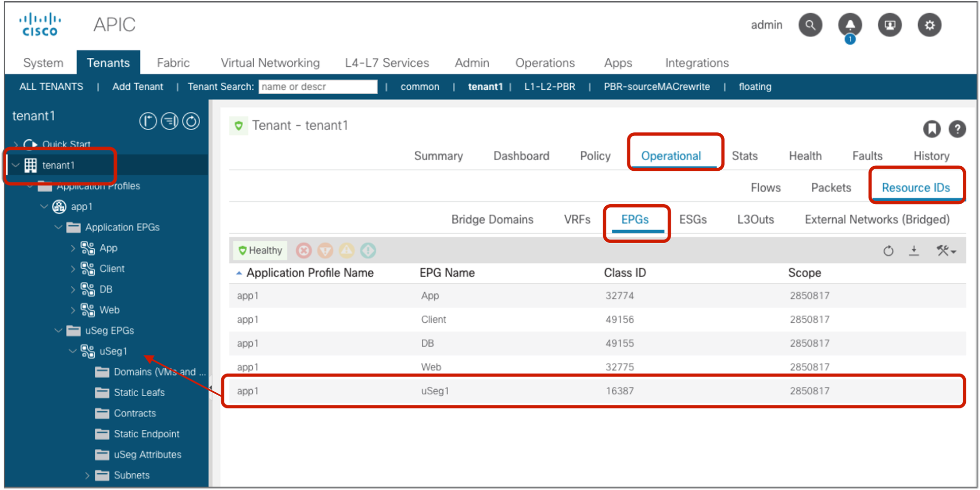Toggle the Healthy filter button
The width and height of the screenshot is (980, 490).
click(x=260, y=250)
